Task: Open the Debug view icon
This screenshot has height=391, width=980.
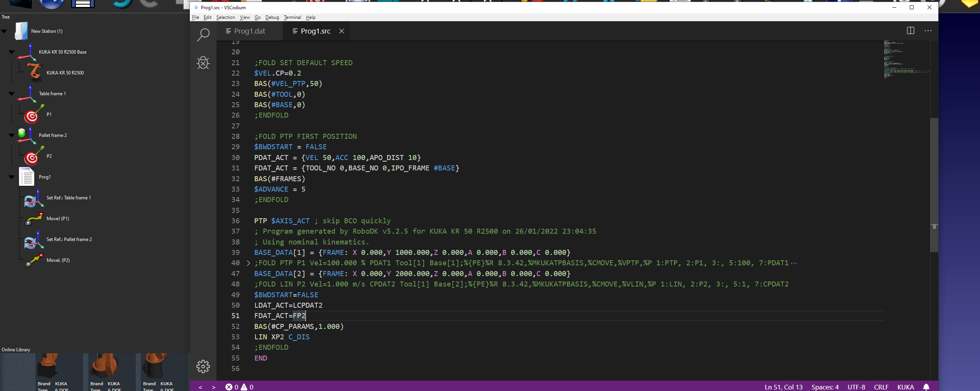Action: point(203,63)
